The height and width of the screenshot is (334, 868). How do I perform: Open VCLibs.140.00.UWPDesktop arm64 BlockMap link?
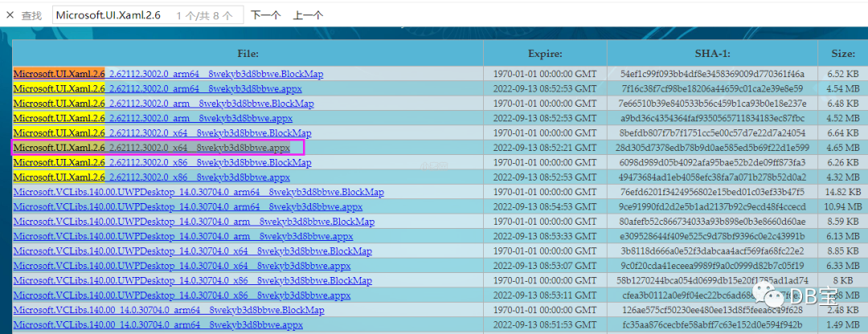199,193
